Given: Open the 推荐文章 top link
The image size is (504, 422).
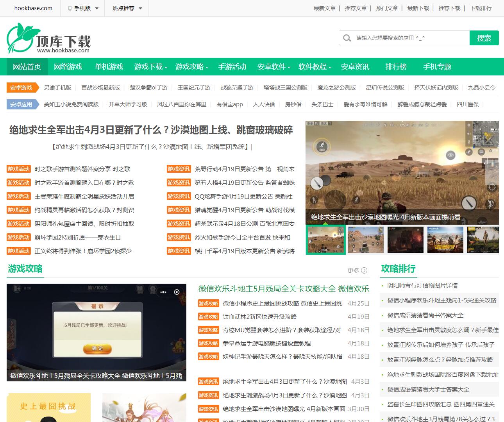Looking at the screenshot, I should click(356, 8).
